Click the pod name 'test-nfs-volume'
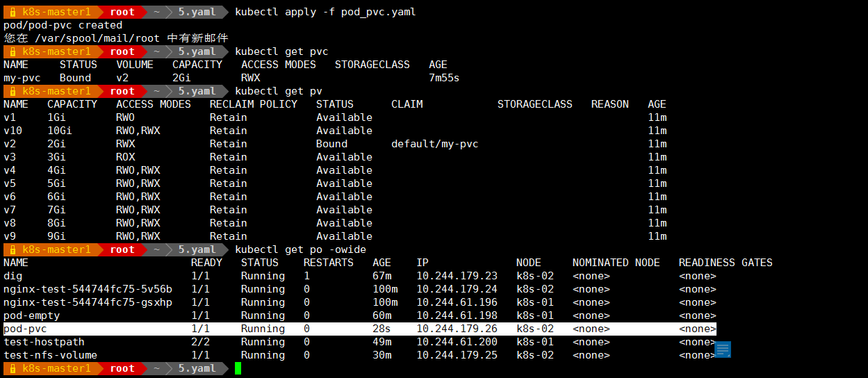Viewport: 868px width, 378px height. [x=50, y=355]
